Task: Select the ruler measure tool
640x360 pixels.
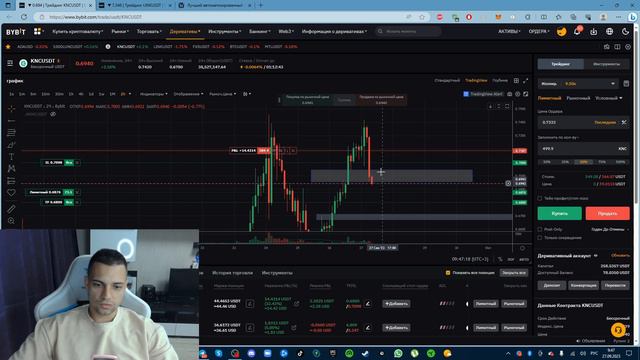Action: pyautogui.click(x=11, y=209)
